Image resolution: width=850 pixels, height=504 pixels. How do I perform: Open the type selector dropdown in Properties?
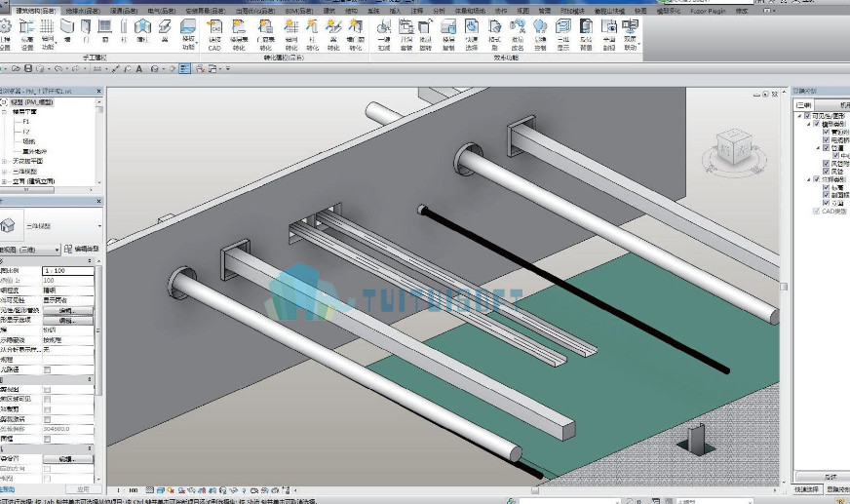pyautogui.click(x=99, y=226)
